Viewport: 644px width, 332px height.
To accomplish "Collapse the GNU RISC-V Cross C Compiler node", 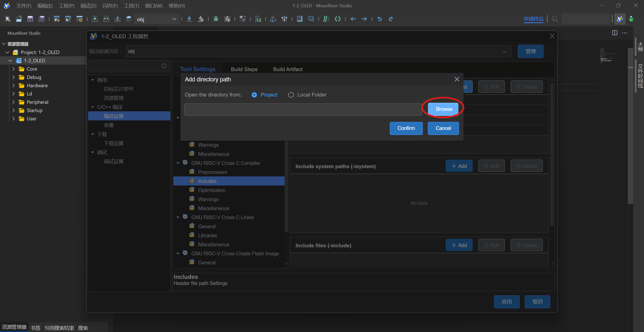I will click(178, 163).
